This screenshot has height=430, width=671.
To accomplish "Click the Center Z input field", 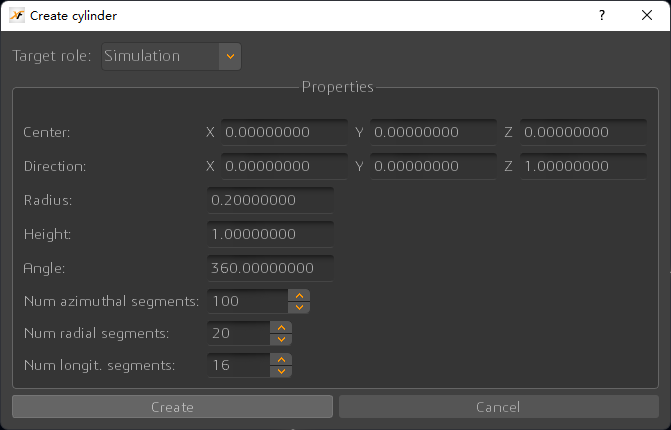I will tap(583, 132).
